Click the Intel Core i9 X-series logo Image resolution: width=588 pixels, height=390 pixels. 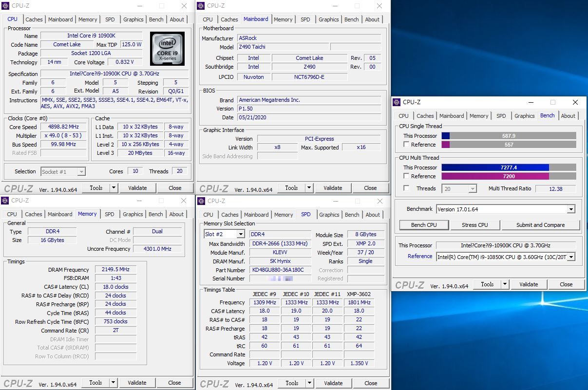[x=167, y=49]
